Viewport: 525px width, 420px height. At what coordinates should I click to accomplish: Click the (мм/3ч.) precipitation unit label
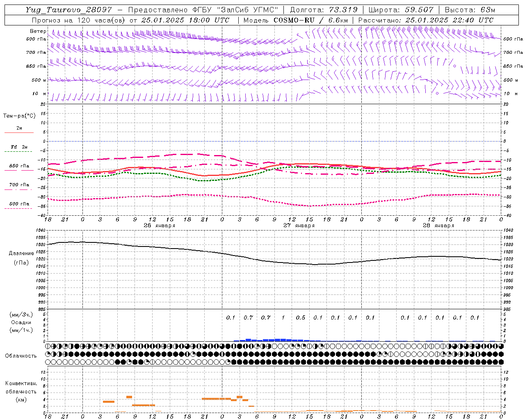21,315
